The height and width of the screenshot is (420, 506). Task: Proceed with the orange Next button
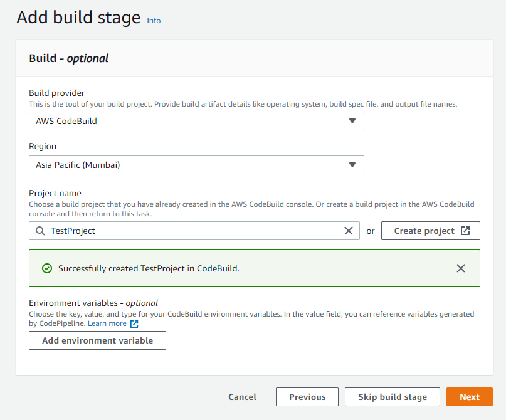469,397
